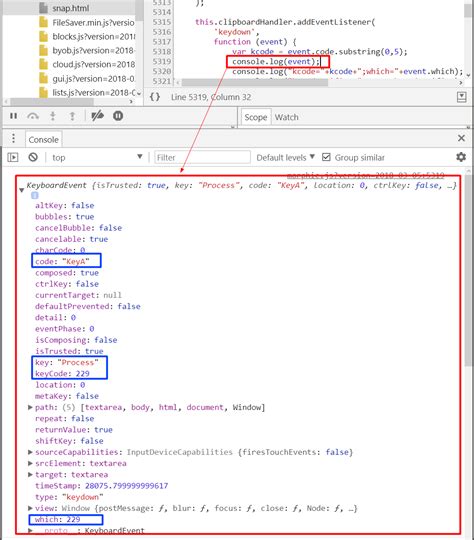
Task: Click the step out of function icon
Action: 72,116
